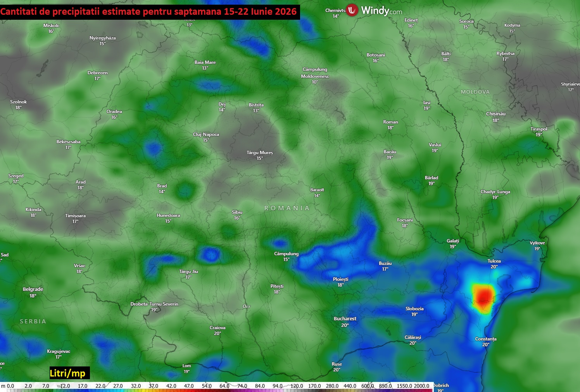The height and width of the screenshot is (392, 580).
Task: Select the Târgu Jiu city label
Action: [188, 272]
